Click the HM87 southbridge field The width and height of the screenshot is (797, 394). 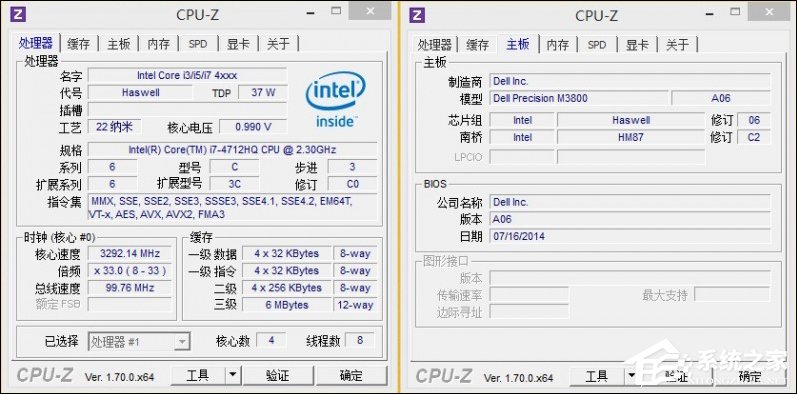pyautogui.click(x=631, y=137)
